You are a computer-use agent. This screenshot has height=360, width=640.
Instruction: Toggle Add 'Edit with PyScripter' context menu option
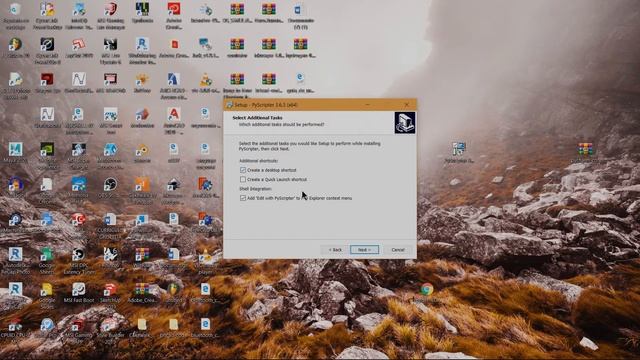click(x=243, y=198)
